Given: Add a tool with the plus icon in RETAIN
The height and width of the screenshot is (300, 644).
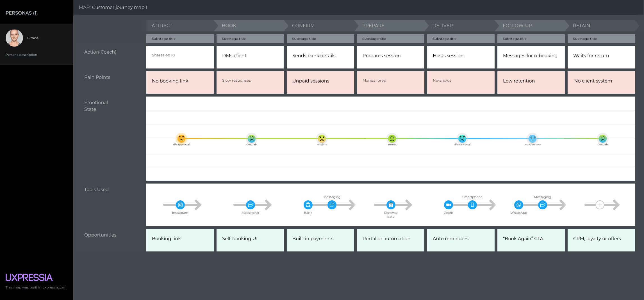Looking at the screenshot, I should click(x=600, y=205).
